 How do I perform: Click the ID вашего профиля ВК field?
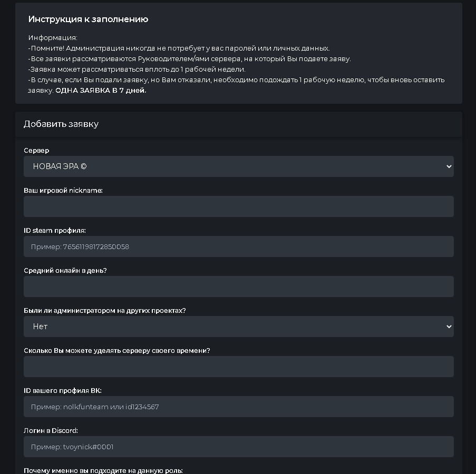[239, 407]
